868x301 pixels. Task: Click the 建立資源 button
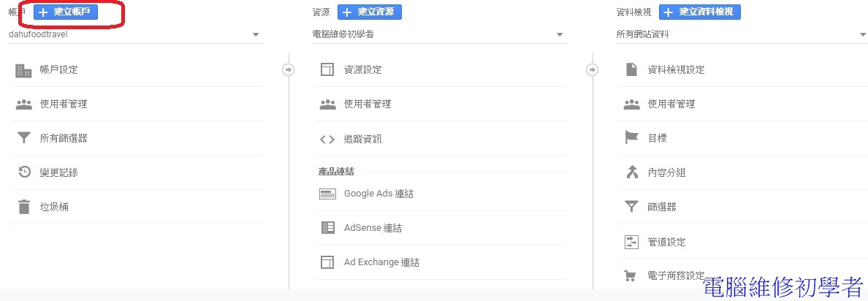click(x=369, y=12)
